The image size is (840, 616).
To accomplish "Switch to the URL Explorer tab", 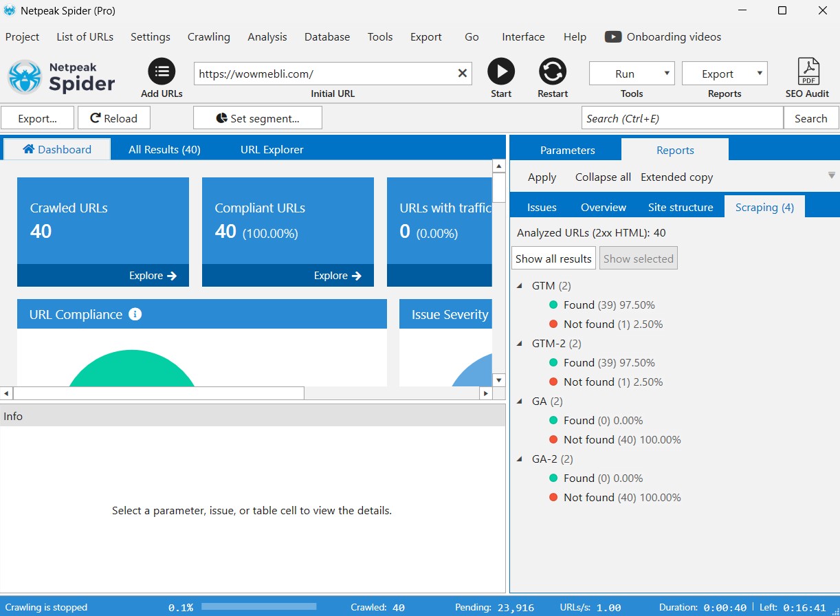I will 272,149.
